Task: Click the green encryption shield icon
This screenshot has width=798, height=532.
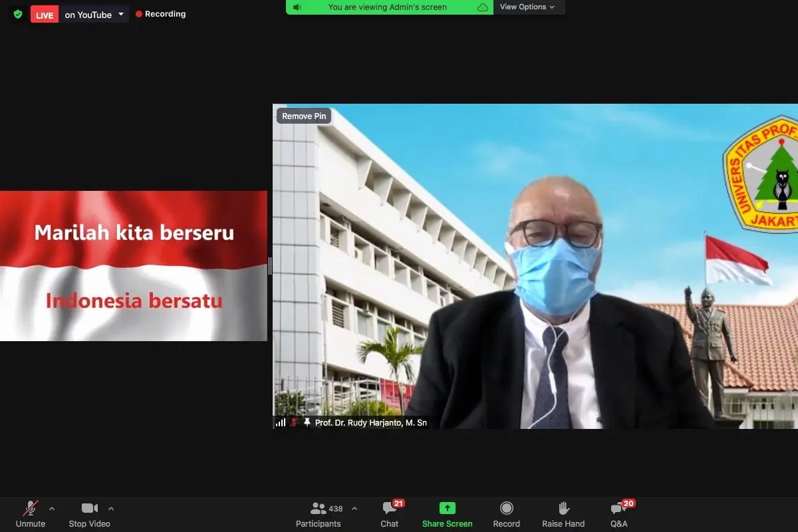Action: [18, 14]
